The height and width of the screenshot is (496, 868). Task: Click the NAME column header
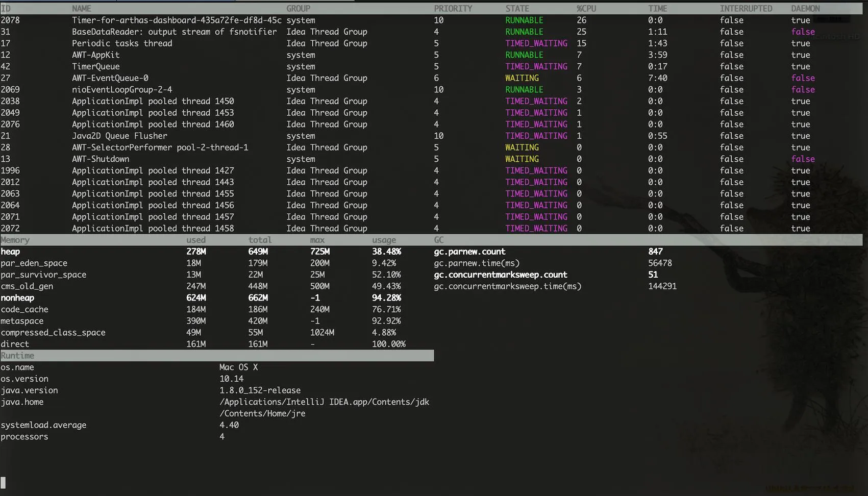point(82,9)
